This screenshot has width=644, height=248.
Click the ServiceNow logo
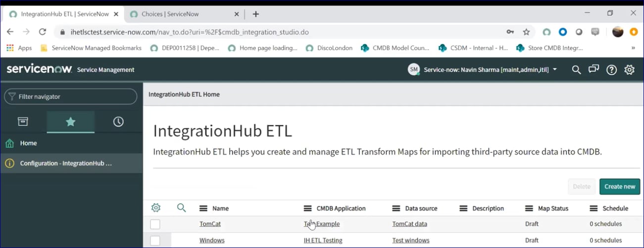tap(39, 69)
